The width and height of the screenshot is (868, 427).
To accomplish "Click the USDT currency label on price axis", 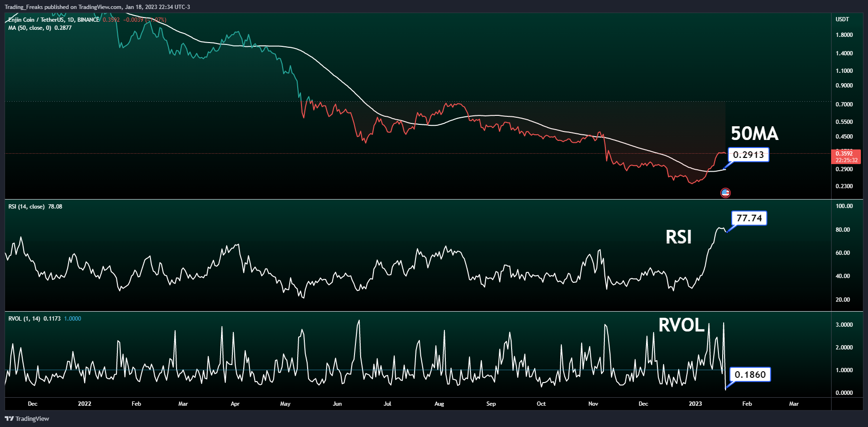I will pyautogui.click(x=842, y=19).
